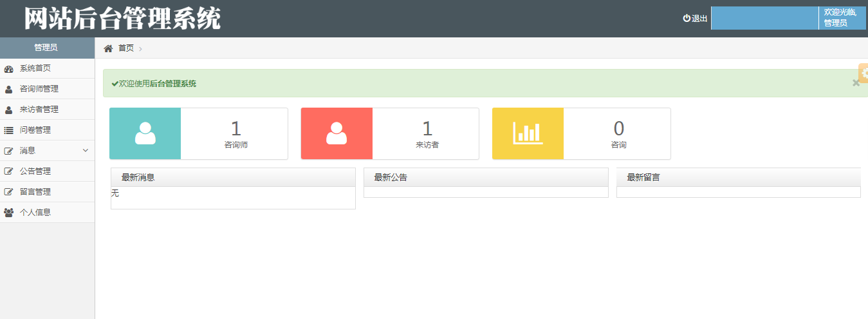868x319 pixels.
Task: Click the green checkmark in the welcome alert
Action: 115,84
